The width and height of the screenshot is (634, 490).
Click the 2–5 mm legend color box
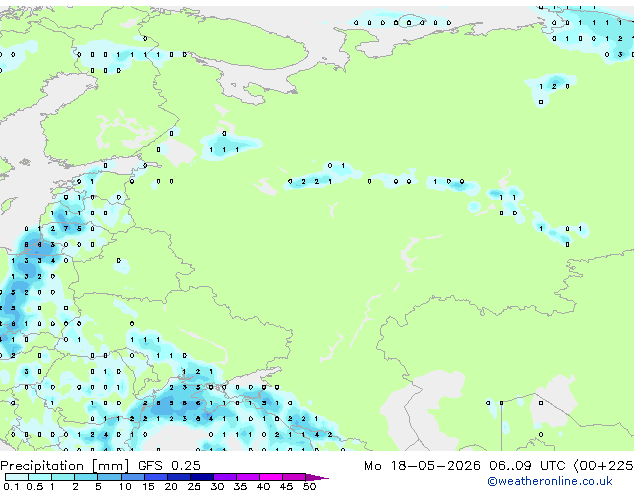[86, 477]
